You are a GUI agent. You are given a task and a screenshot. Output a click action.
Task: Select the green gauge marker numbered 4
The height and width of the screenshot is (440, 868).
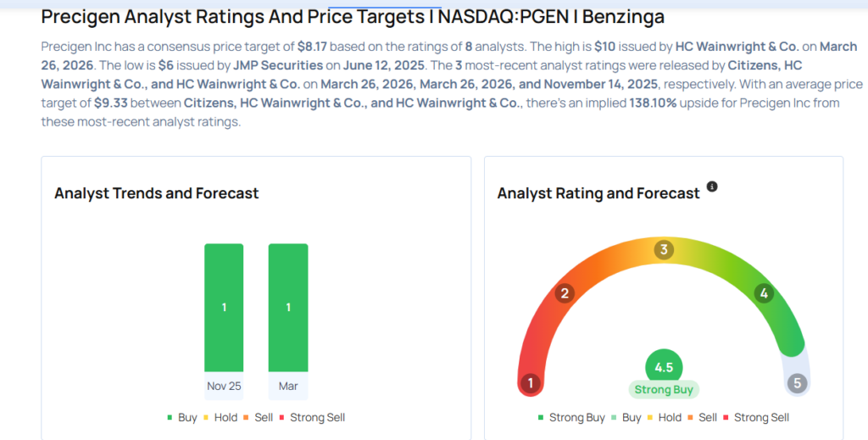[x=764, y=293]
